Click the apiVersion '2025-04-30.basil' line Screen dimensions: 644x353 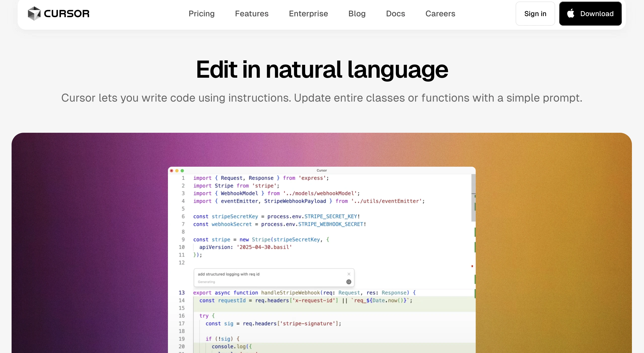tap(245, 247)
